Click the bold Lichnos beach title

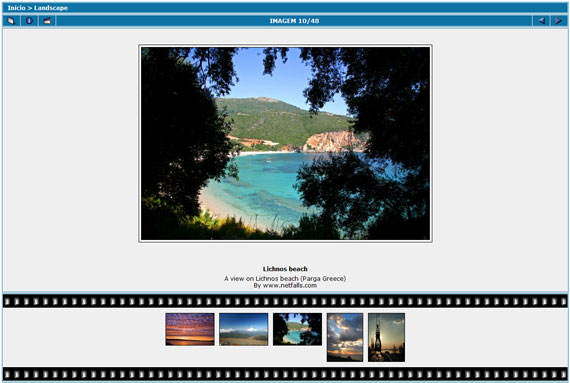click(x=285, y=269)
